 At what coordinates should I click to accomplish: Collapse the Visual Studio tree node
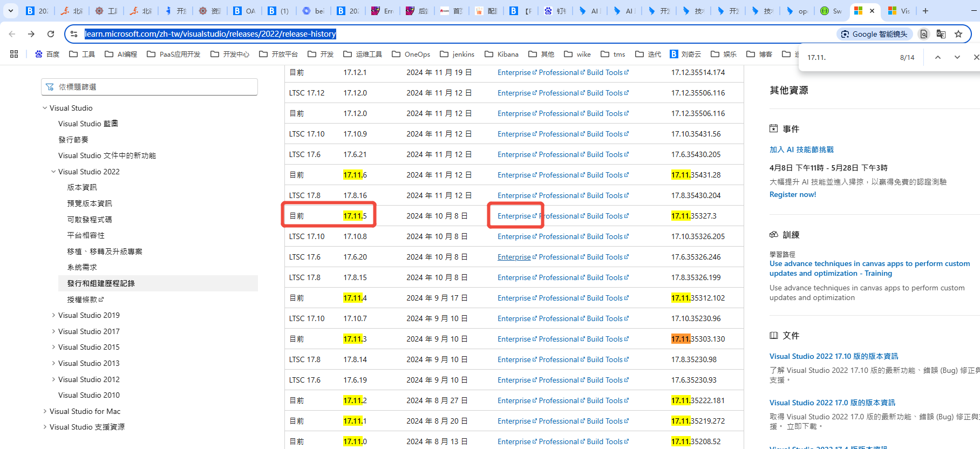coord(45,108)
